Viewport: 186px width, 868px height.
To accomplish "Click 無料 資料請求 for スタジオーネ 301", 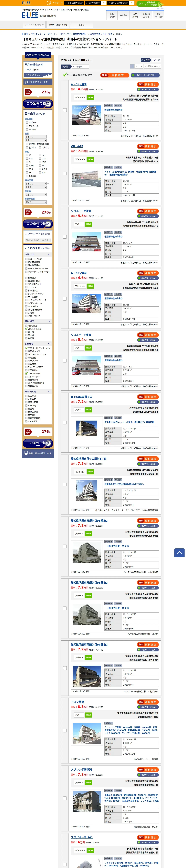I will click(148, 837).
